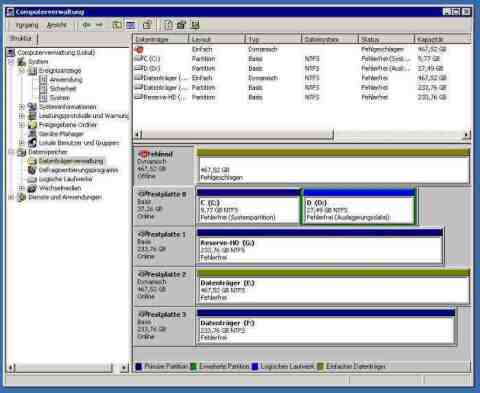Click the Erweiterte Partition legend swatch
The height and width of the screenshot is (393, 480).
point(193,367)
